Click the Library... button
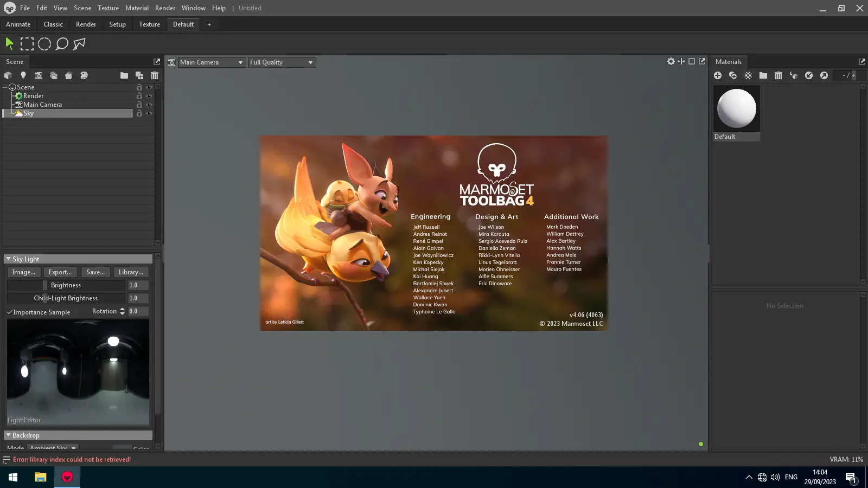Screen dimensions: 868x488 [x=131, y=272]
